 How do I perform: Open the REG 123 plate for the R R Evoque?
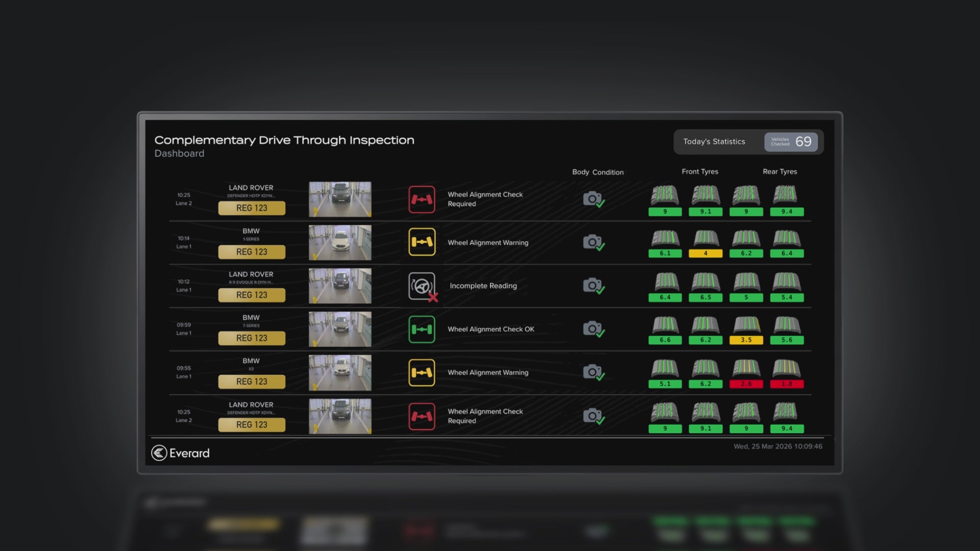252,295
